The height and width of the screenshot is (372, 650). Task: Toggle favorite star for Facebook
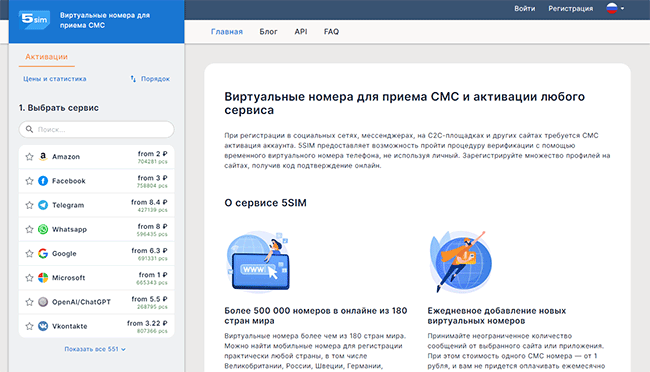[x=29, y=181]
